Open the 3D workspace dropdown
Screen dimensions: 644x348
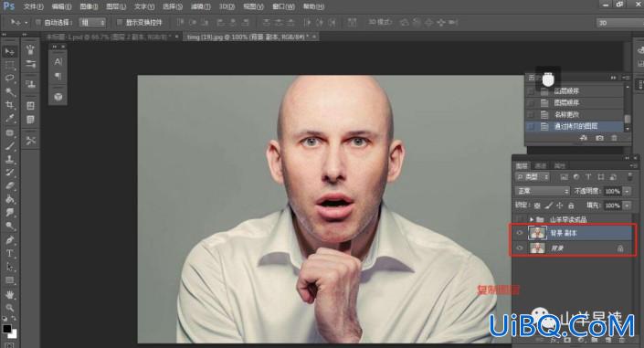coord(619,23)
